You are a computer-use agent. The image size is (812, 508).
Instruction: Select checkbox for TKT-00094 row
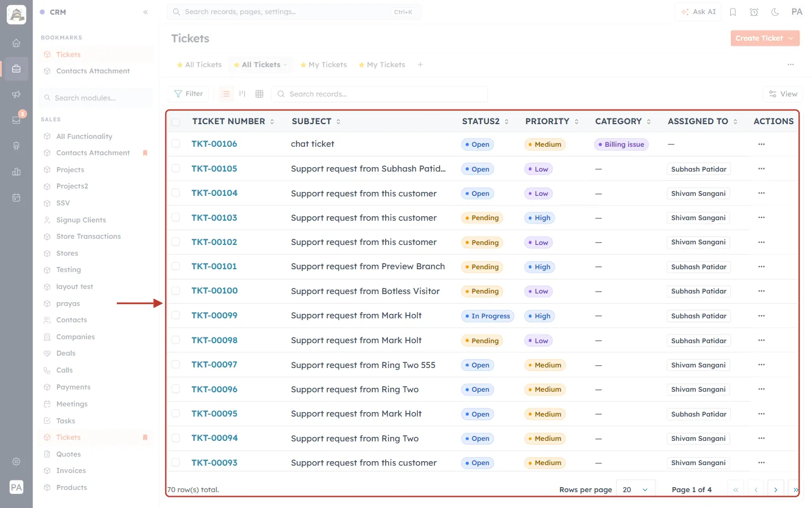coord(175,438)
